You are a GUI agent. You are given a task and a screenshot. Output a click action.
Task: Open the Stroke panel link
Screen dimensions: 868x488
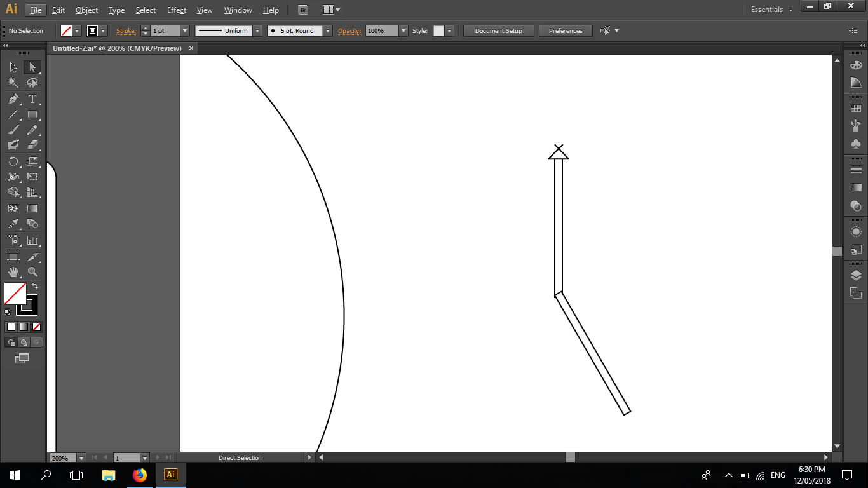[126, 30]
